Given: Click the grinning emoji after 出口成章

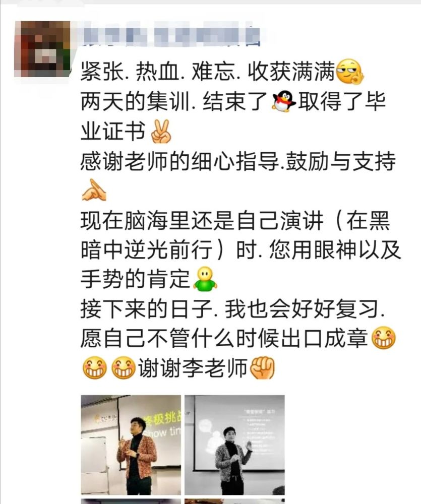Looking at the screenshot, I should click(x=383, y=338).
